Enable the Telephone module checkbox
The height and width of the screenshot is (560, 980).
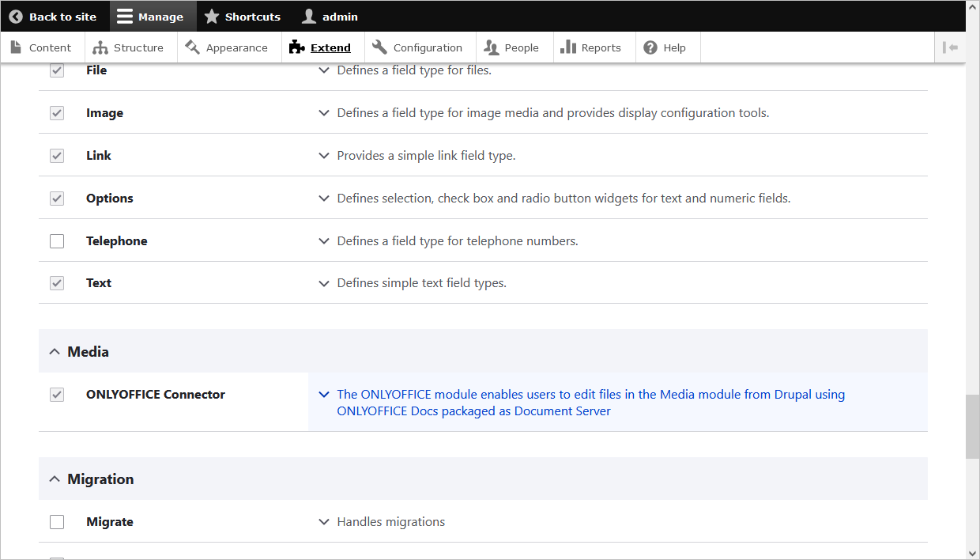(57, 240)
